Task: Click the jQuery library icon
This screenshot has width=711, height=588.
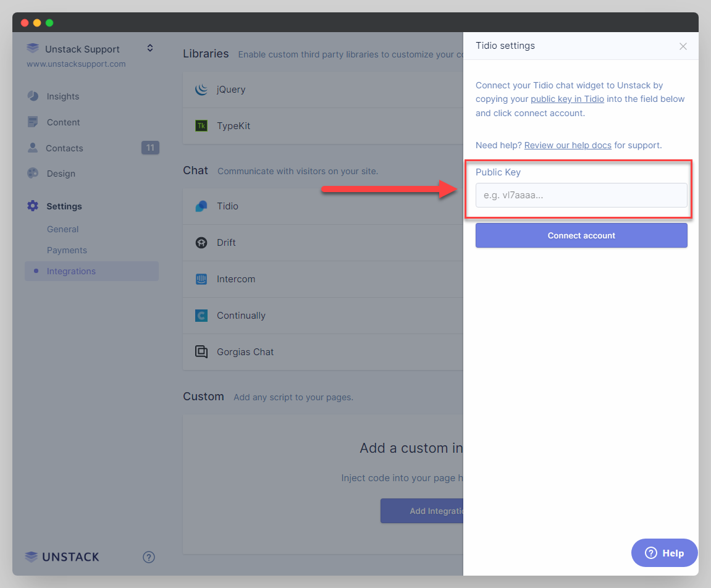Action: coord(201,90)
